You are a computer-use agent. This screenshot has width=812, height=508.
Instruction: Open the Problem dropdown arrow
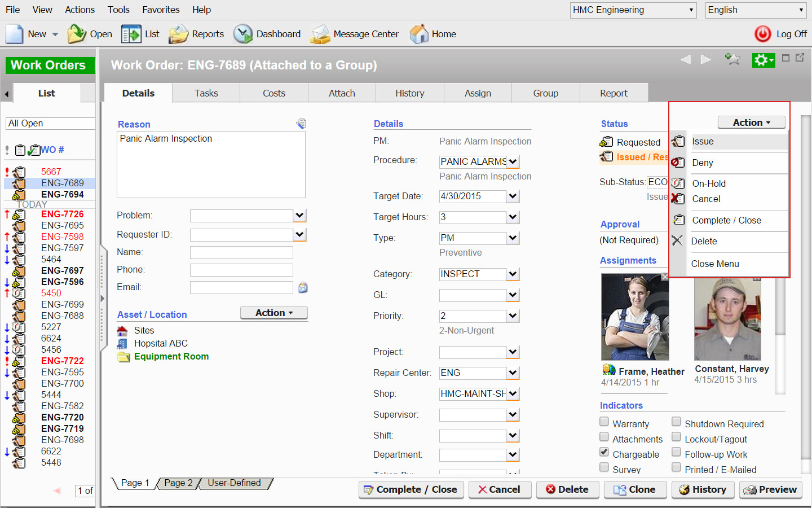click(x=300, y=216)
